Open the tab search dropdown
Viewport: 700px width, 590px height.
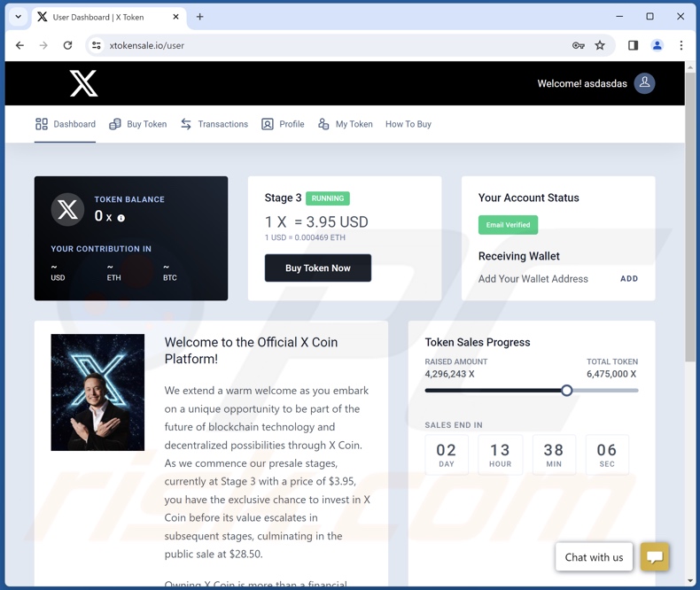(x=19, y=17)
